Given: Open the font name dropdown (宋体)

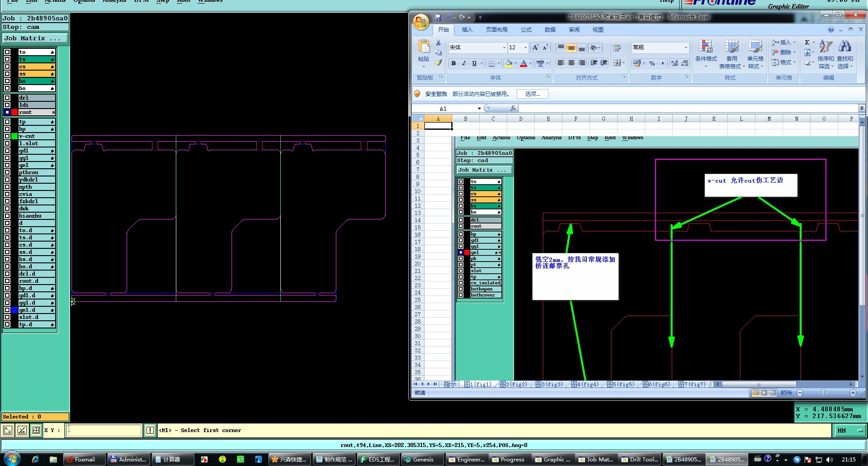Looking at the screenshot, I should tap(504, 48).
